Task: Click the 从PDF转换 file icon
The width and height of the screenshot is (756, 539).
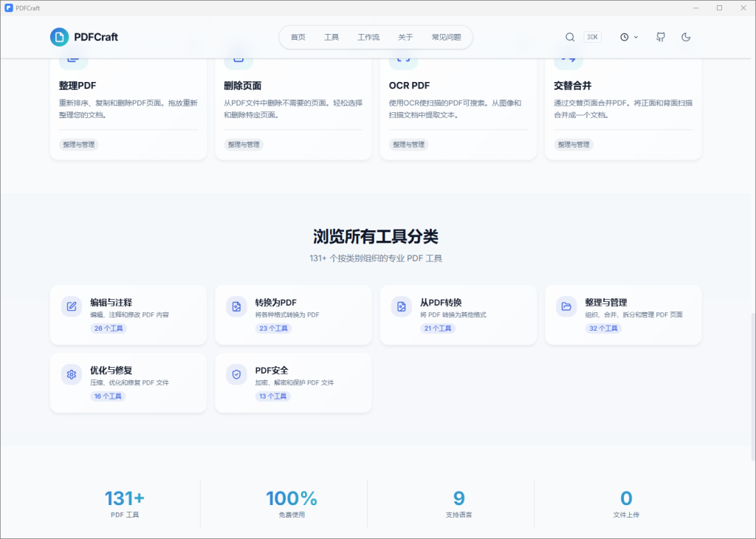Action: (x=401, y=306)
